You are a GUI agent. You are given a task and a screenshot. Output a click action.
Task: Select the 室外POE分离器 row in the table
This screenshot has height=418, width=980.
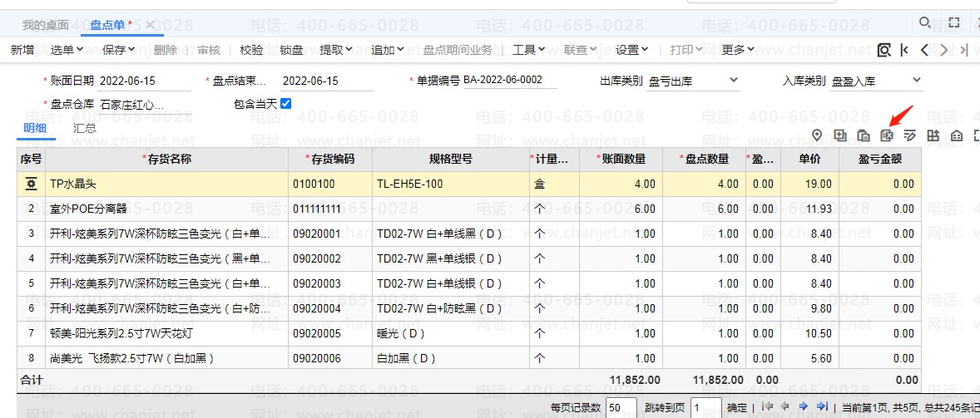[166, 209]
